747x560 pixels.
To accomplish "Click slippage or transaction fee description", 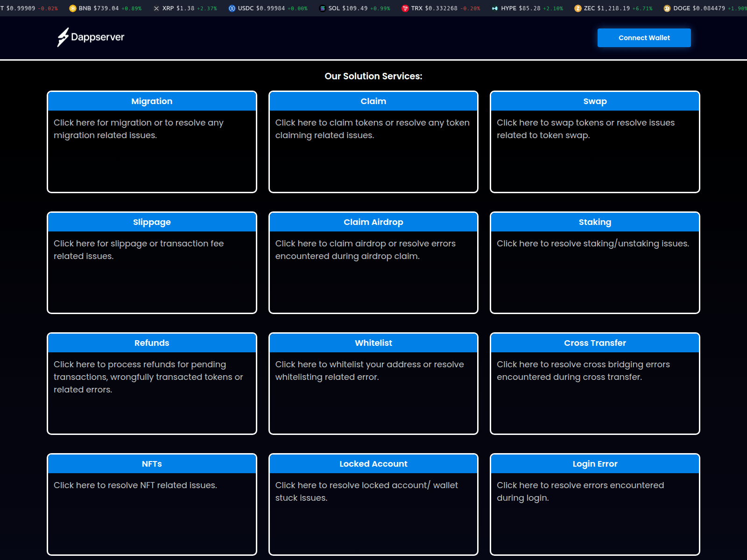I will [139, 250].
